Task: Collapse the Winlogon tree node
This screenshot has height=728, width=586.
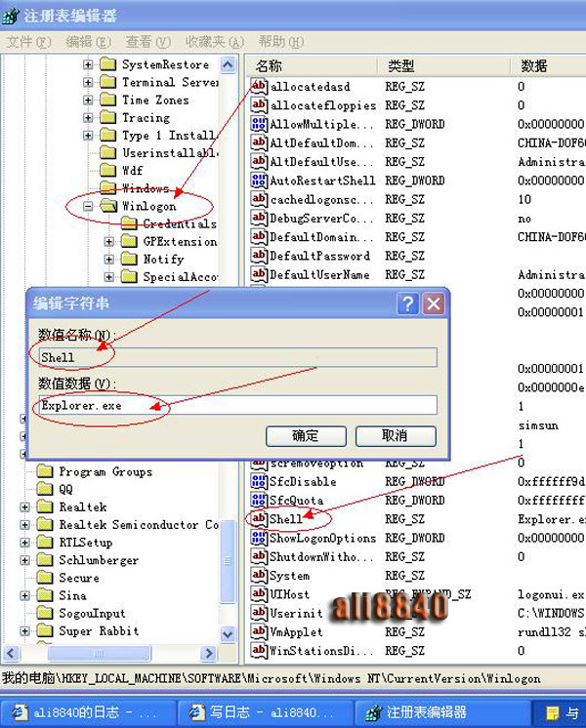Action: pyautogui.click(x=88, y=206)
